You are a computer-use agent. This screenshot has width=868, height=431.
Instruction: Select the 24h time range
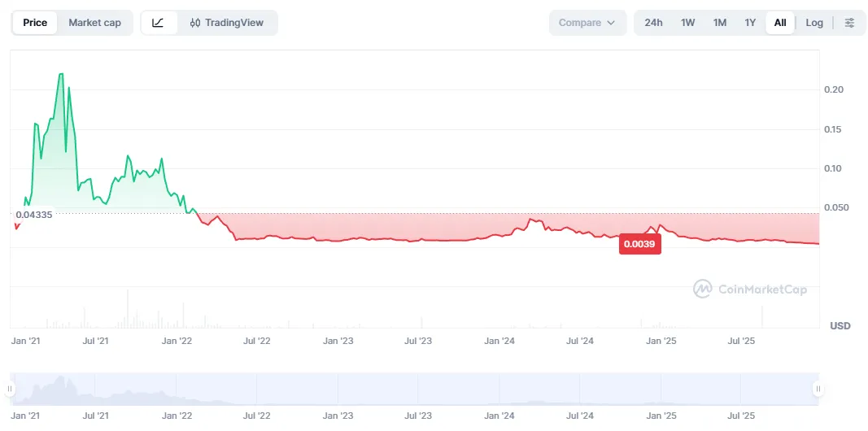[x=653, y=23]
